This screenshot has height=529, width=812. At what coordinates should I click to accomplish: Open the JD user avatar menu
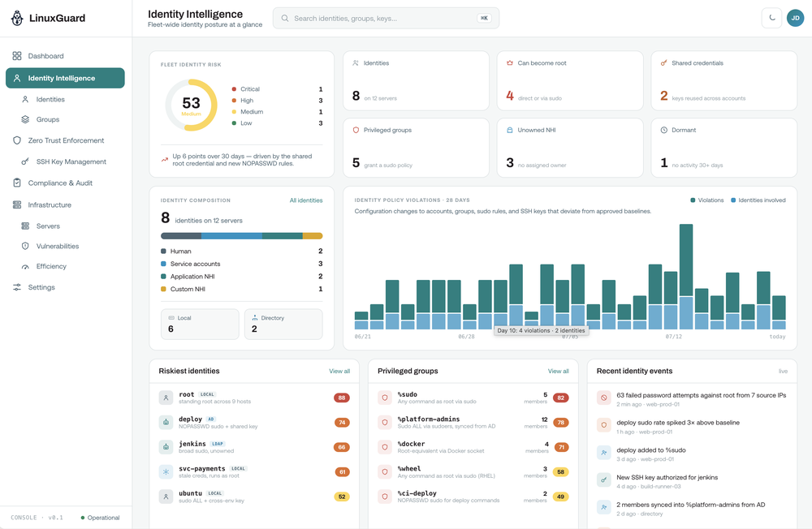[x=795, y=18]
